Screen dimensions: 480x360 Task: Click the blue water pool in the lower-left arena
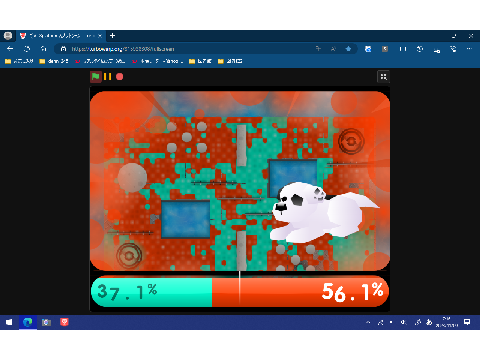coord(186,219)
